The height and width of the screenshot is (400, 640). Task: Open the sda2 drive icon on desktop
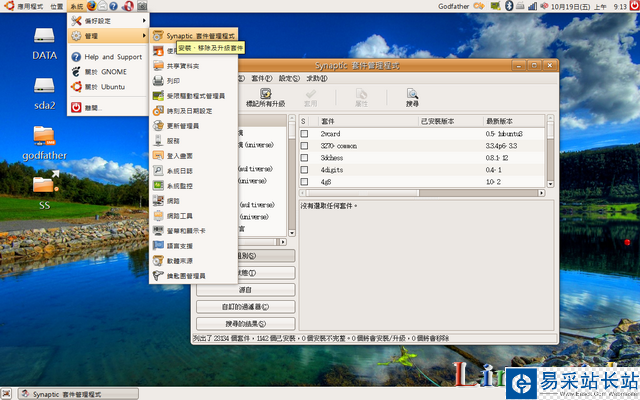pyautogui.click(x=44, y=94)
